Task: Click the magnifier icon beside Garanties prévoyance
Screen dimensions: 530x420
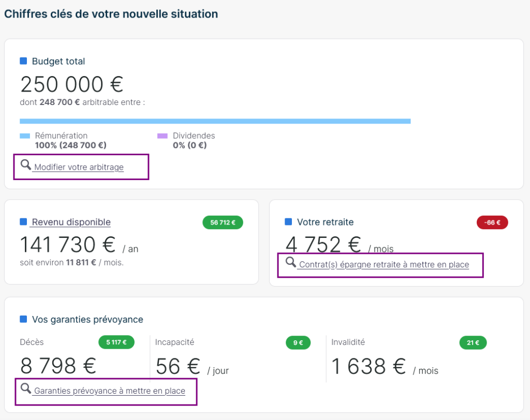Action: (x=26, y=388)
